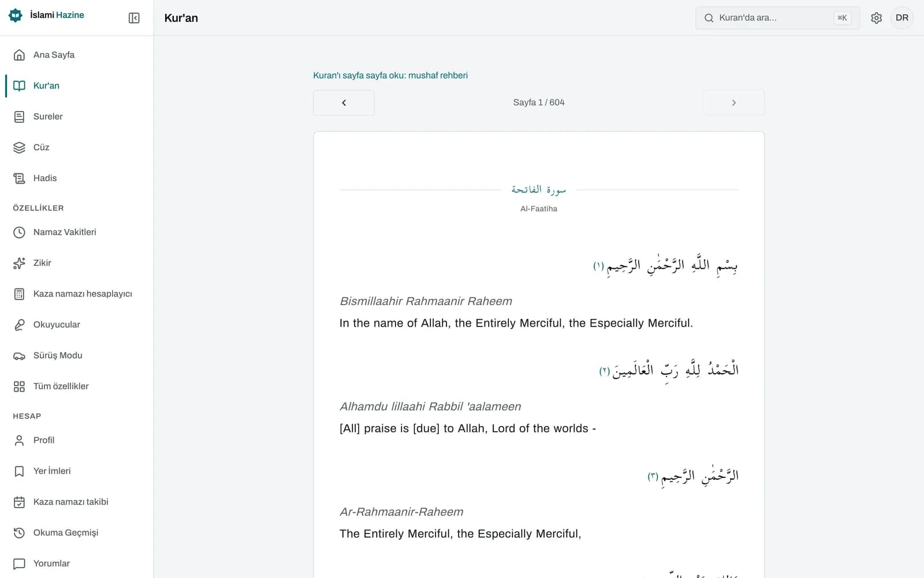Click the transliteration Bismillaahir Rahmaanir Raheem

(426, 301)
